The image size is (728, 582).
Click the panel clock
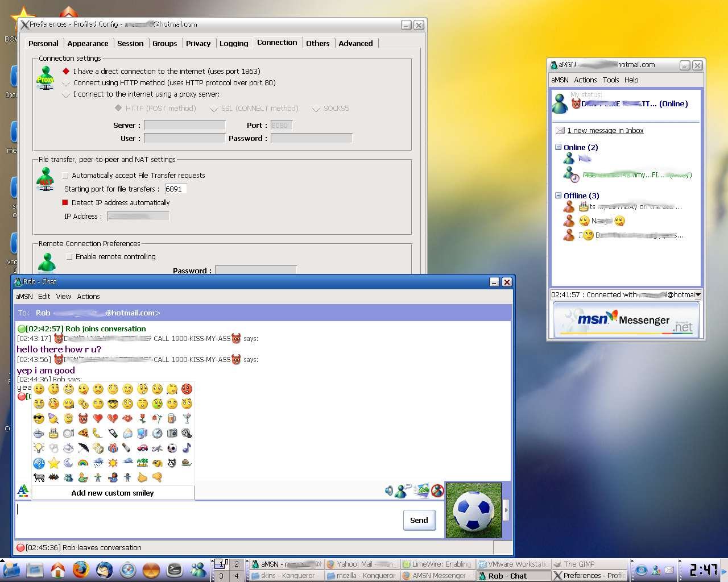[703, 569]
